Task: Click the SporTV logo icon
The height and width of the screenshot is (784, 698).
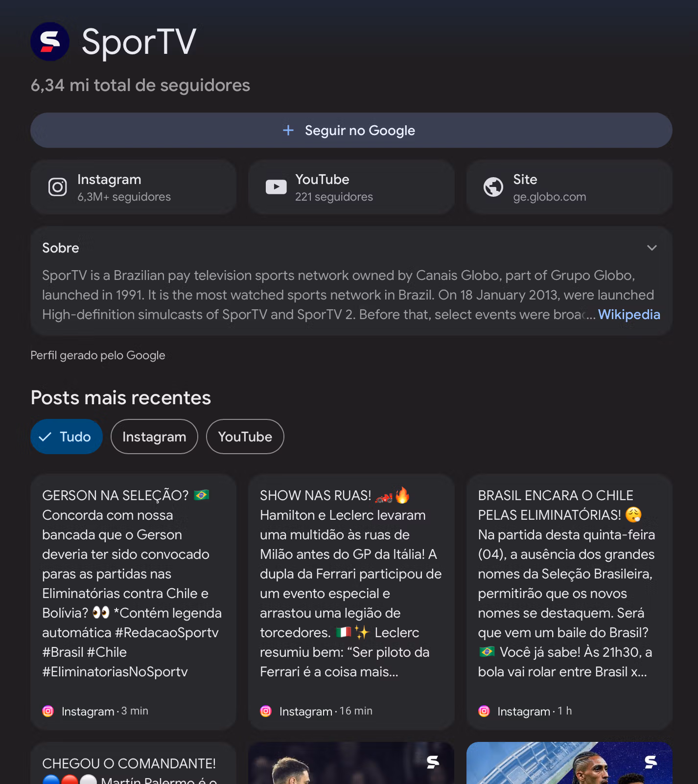Action: [50, 42]
